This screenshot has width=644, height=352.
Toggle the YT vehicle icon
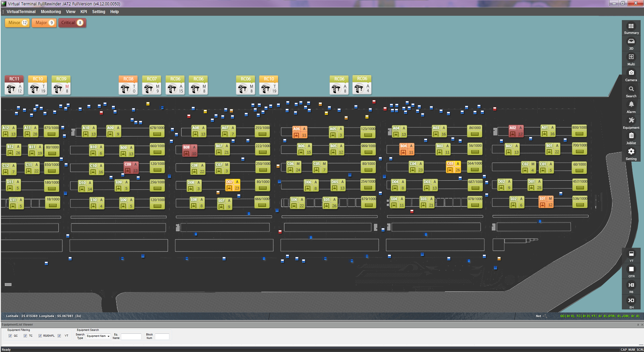(631, 254)
